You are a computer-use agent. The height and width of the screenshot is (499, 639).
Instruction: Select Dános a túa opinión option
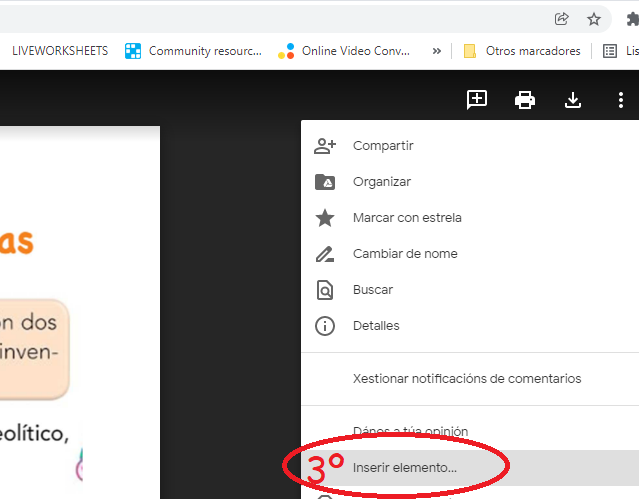410,431
